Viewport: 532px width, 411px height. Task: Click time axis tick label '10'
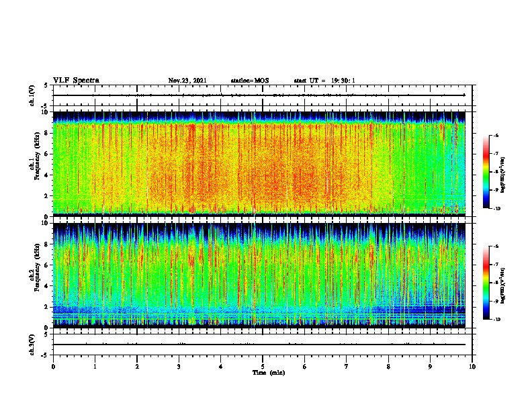[x=472, y=367]
